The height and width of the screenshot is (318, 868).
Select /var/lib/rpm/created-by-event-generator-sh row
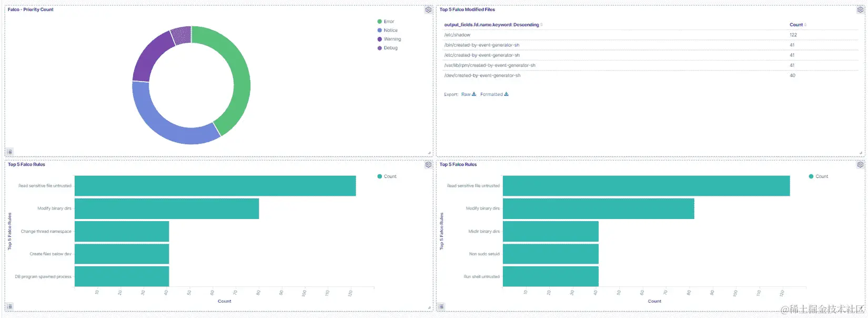[x=651, y=65]
